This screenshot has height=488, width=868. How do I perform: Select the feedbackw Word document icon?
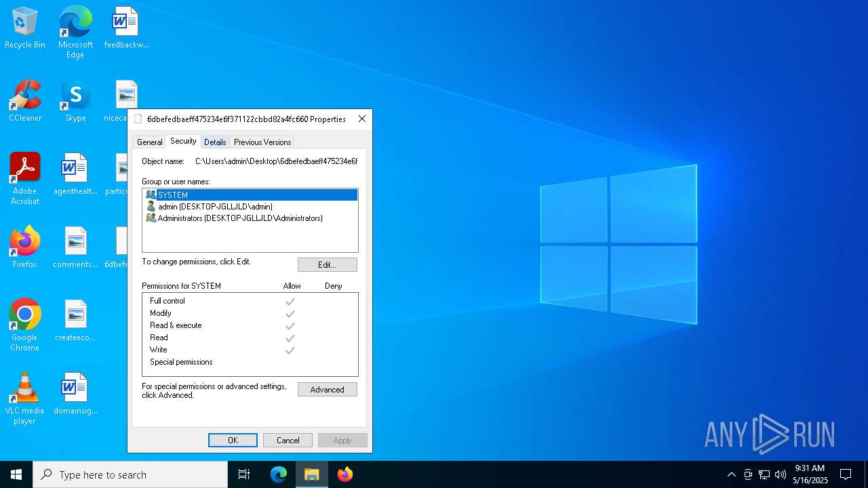pos(126,28)
